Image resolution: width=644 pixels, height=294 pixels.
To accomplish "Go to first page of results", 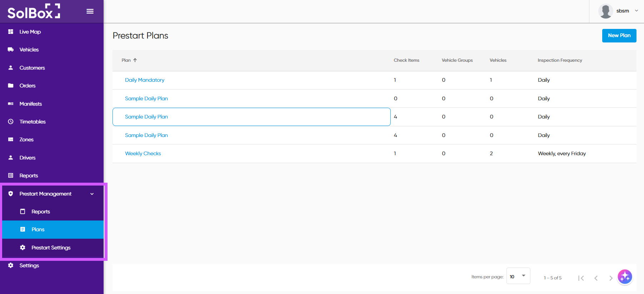I will [x=581, y=278].
